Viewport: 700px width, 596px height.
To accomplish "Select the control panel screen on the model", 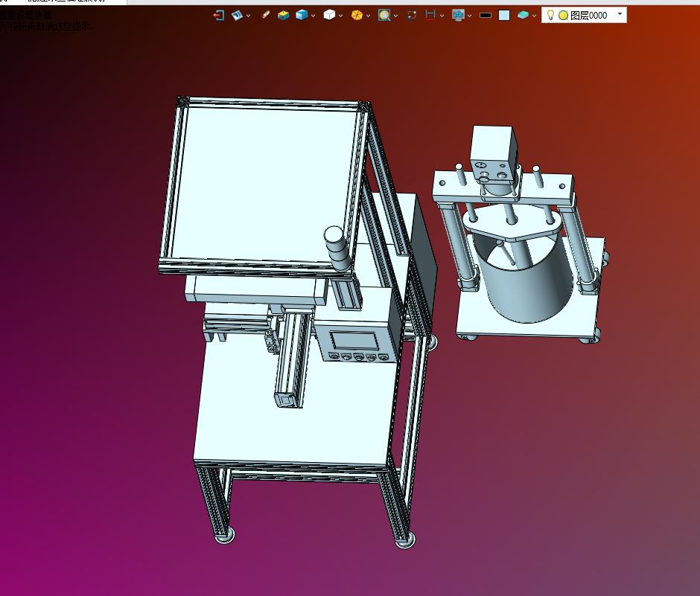I will [x=355, y=342].
